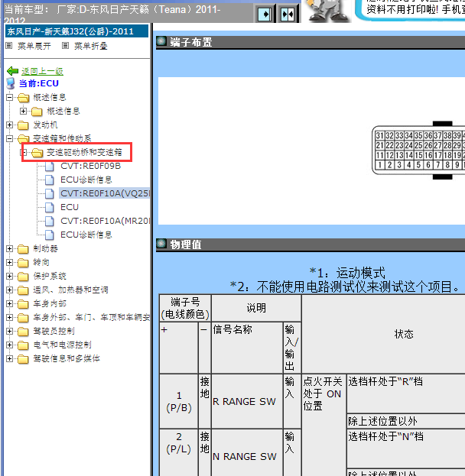Expand the 制动器 folder
Screen dimensions: 465x476
click(9, 248)
